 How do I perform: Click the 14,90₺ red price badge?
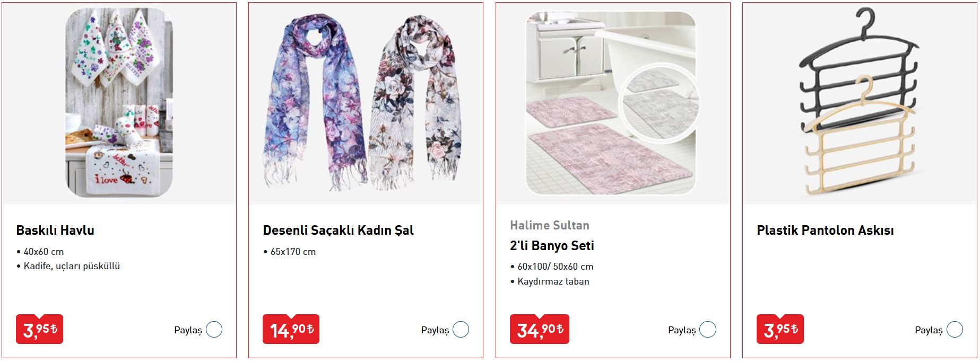[291, 329]
